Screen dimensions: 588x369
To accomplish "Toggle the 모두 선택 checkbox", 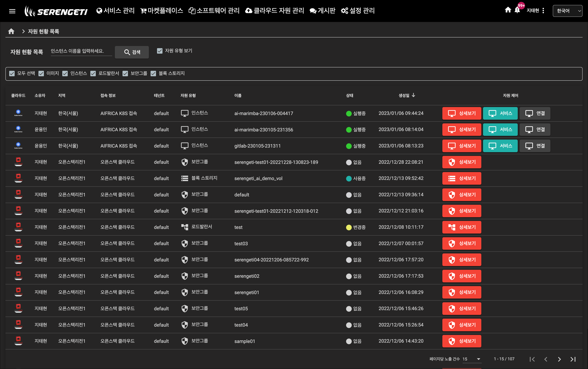I will [12, 74].
